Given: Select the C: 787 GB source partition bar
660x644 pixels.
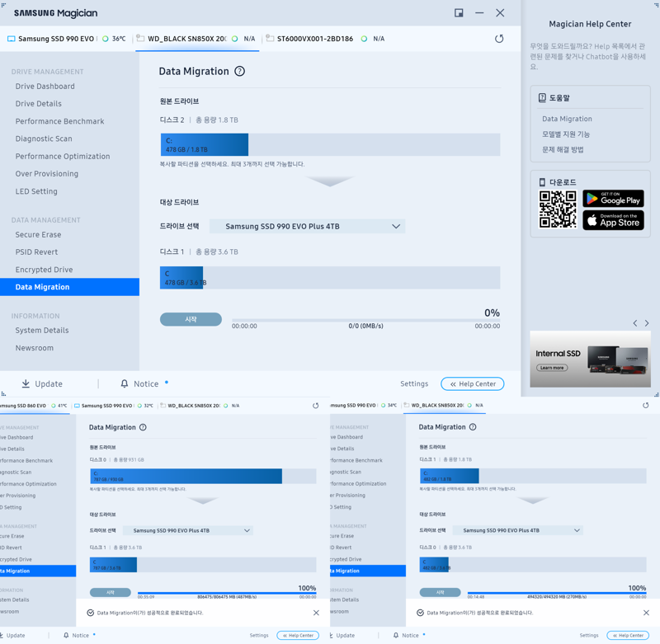Looking at the screenshot, I should (x=186, y=476).
